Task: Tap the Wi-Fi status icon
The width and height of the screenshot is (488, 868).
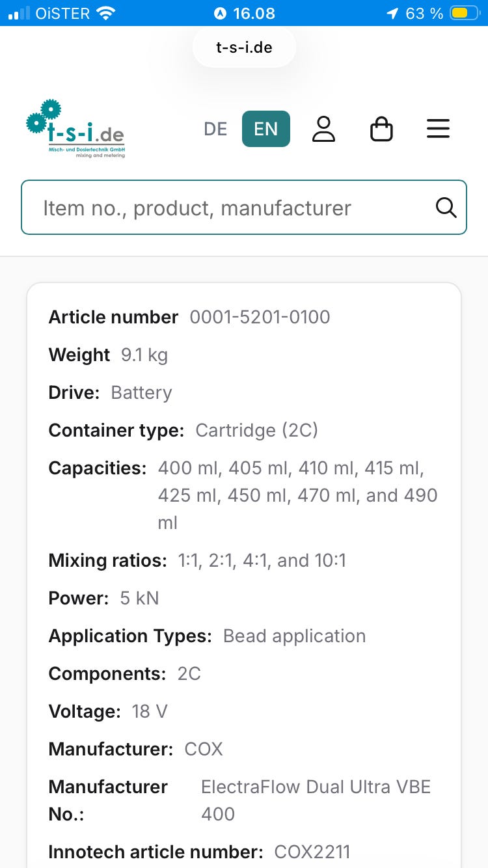Action: pos(105,13)
